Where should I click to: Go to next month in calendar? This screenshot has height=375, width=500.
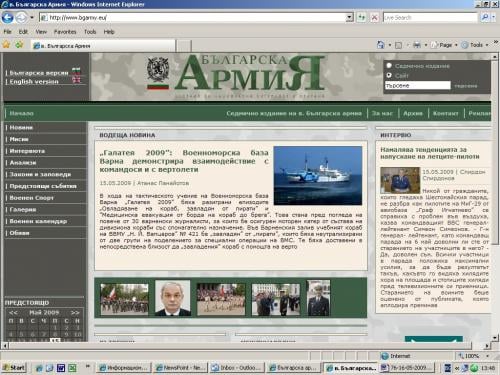(x=75, y=313)
